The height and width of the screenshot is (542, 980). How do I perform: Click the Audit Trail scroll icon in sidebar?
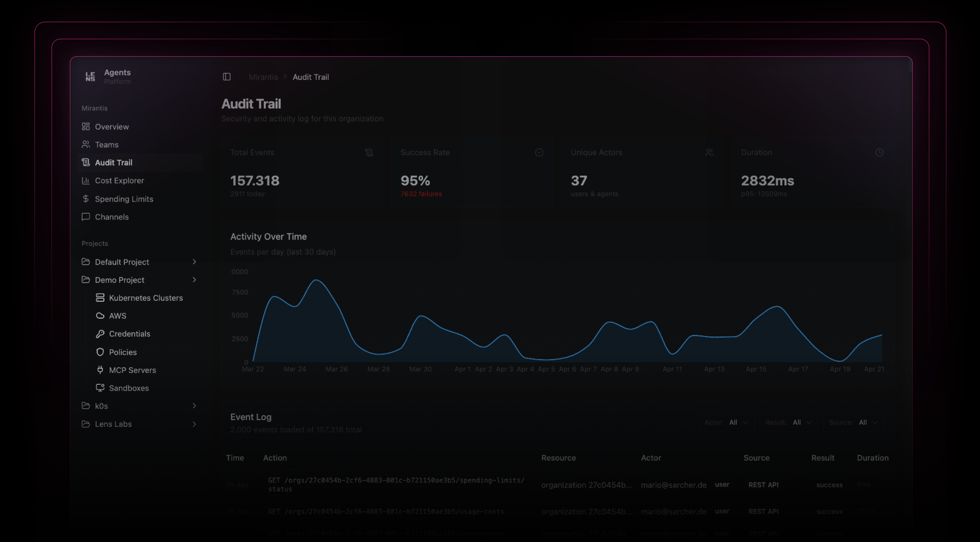86,162
